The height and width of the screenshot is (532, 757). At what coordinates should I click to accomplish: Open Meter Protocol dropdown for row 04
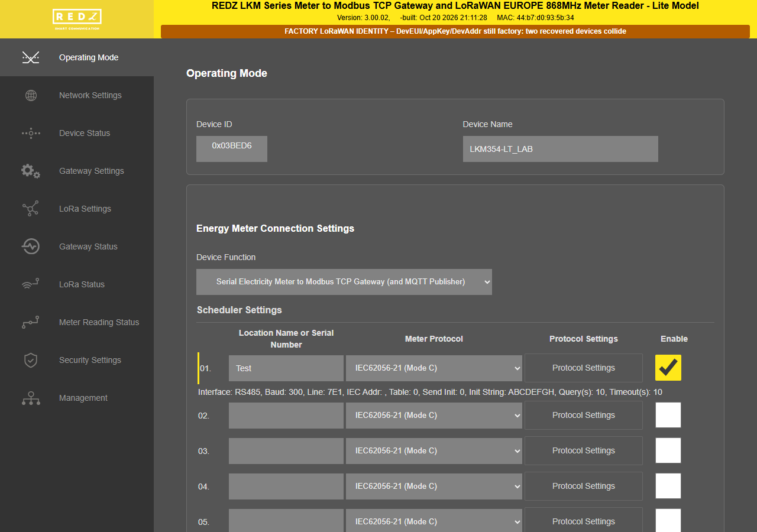tap(434, 486)
